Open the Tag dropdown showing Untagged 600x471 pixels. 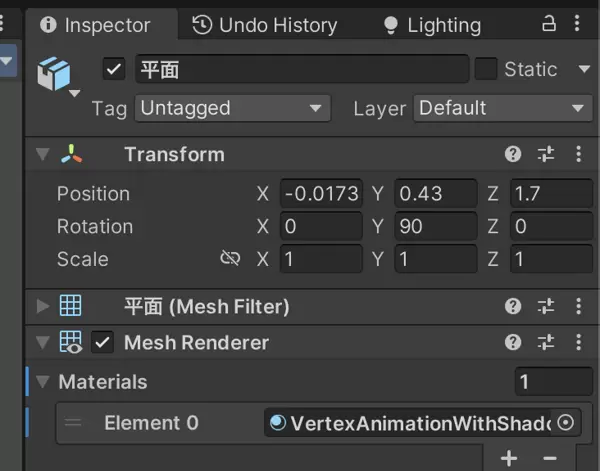(233, 108)
